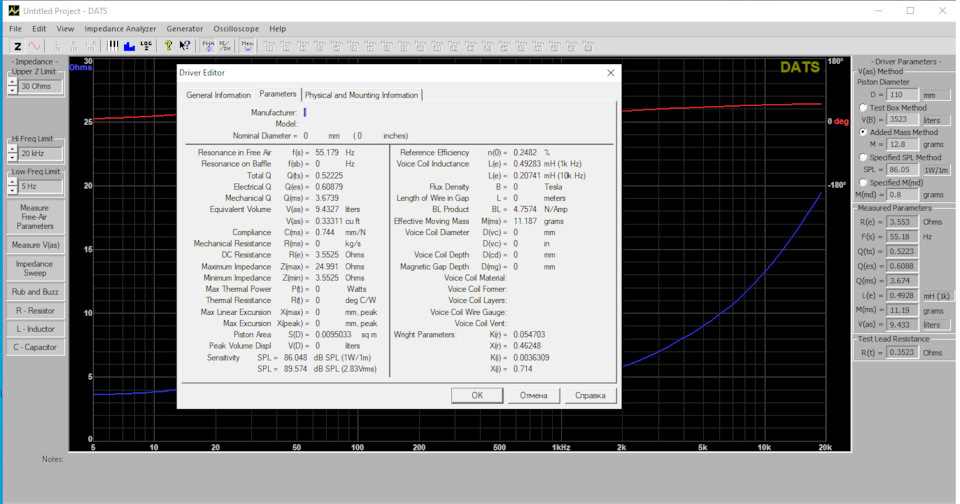Open help with yellow question mark icon
The width and height of the screenshot is (960, 504).
(x=168, y=46)
